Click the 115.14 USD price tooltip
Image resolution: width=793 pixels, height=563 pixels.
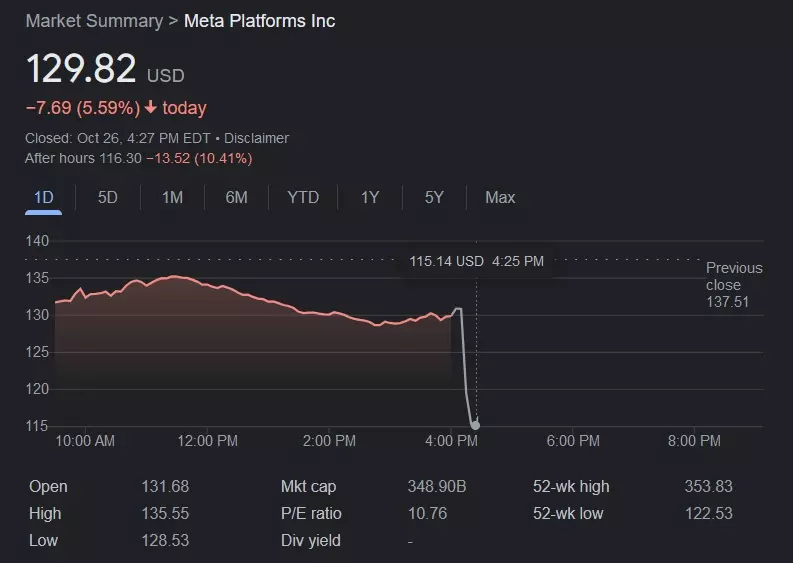pyautogui.click(x=476, y=261)
